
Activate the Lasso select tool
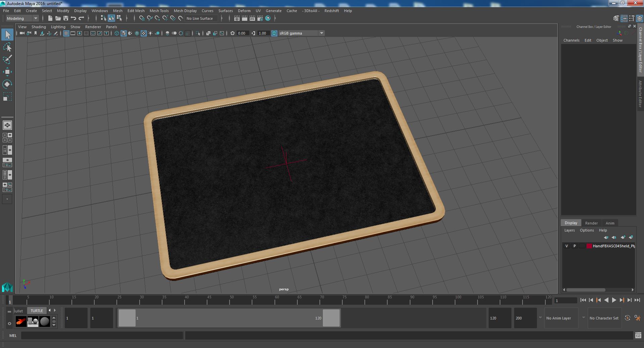click(x=7, y=47)
